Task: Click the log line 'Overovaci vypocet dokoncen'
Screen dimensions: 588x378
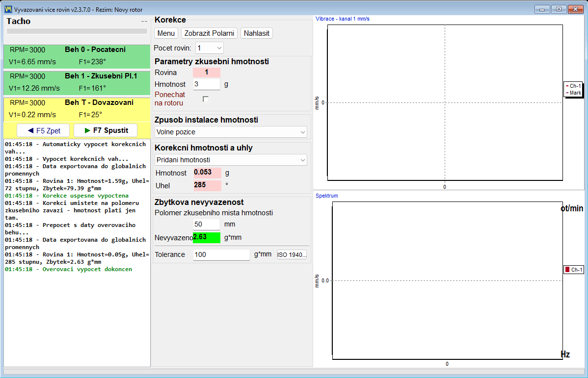Action: (x=68, y=269)
